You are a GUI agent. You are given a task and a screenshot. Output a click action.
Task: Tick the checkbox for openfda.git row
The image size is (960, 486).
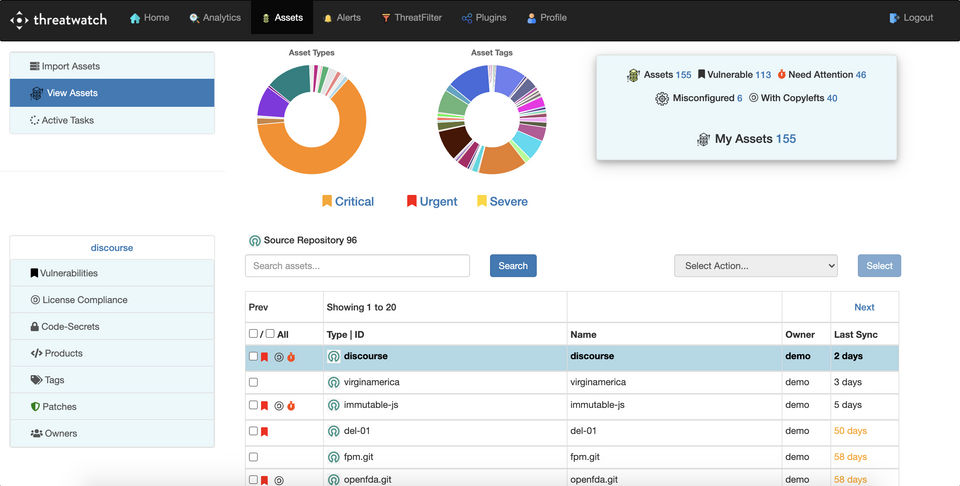[x=253, y=480]
